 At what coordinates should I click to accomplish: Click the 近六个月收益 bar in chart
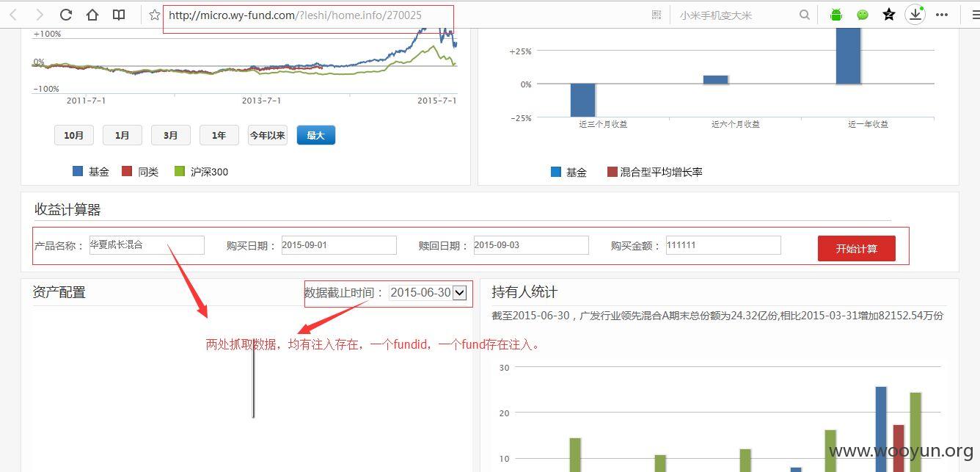tap(716, 79)
